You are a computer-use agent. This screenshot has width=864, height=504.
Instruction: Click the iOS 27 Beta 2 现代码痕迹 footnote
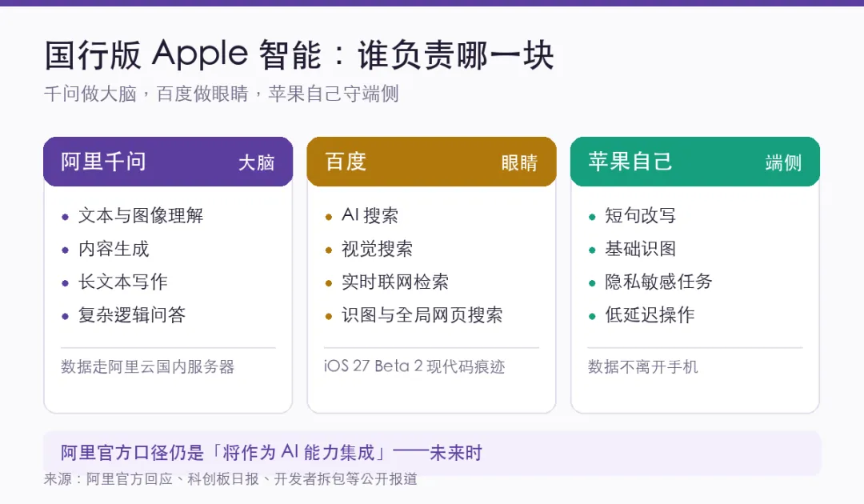tap(414, 366)
